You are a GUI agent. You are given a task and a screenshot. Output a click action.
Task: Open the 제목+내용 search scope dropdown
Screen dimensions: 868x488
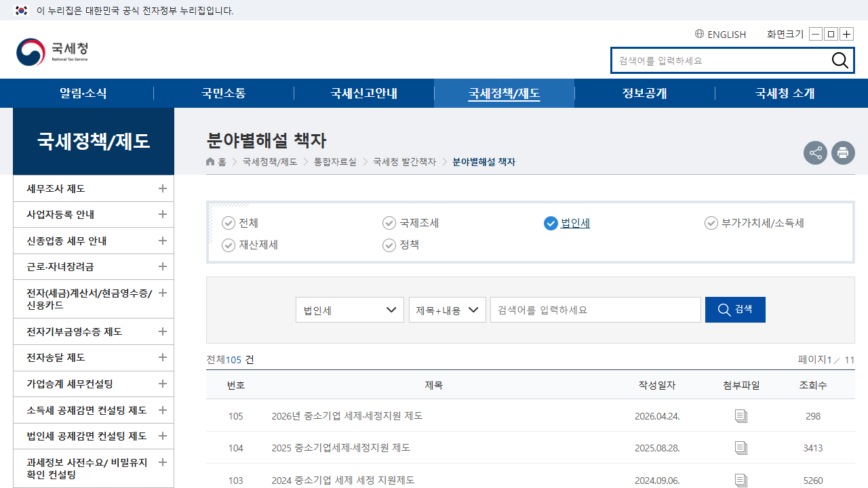(x=448, y=310)
